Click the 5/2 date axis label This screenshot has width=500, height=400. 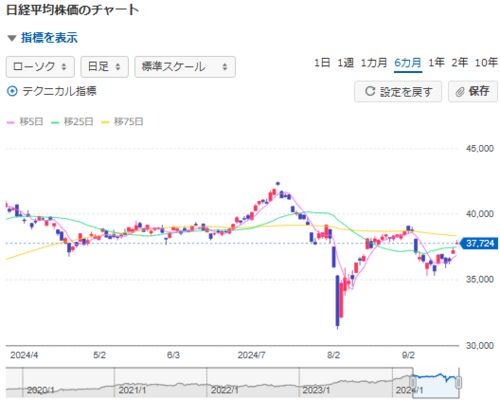tap(99, 355)
